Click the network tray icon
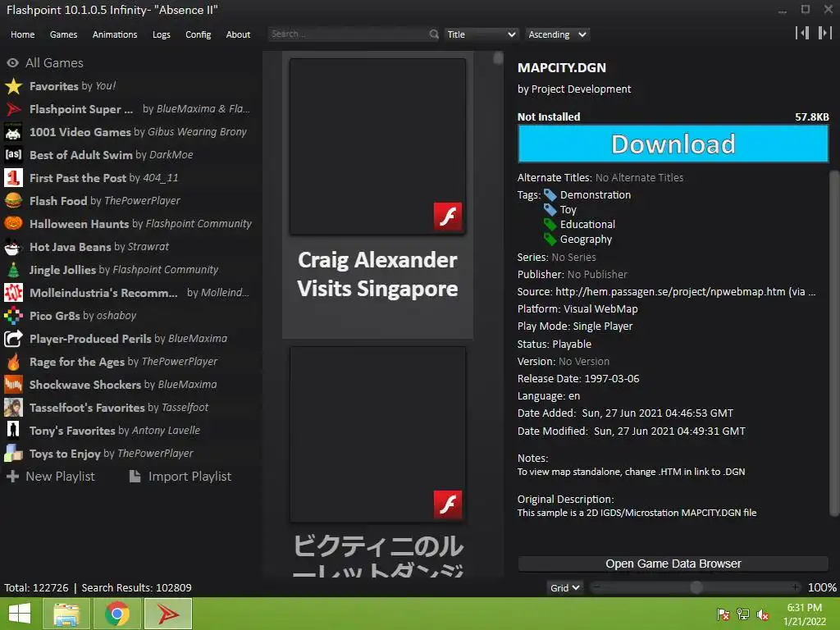Screen dimensions: 840x630 coord(743,614)
